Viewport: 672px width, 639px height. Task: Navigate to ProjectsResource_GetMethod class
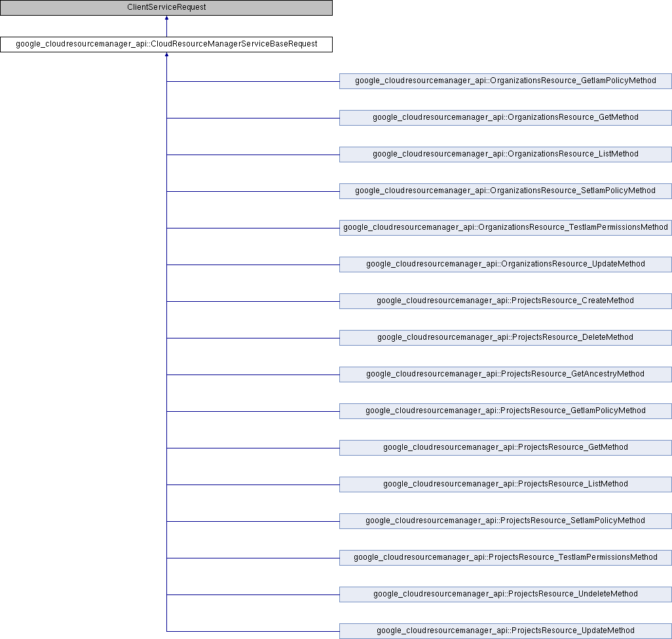(x=505, y=448)
